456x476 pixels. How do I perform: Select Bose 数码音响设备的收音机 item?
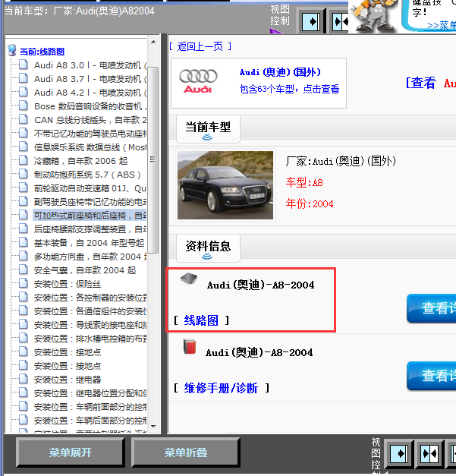(x=90, y=106)
